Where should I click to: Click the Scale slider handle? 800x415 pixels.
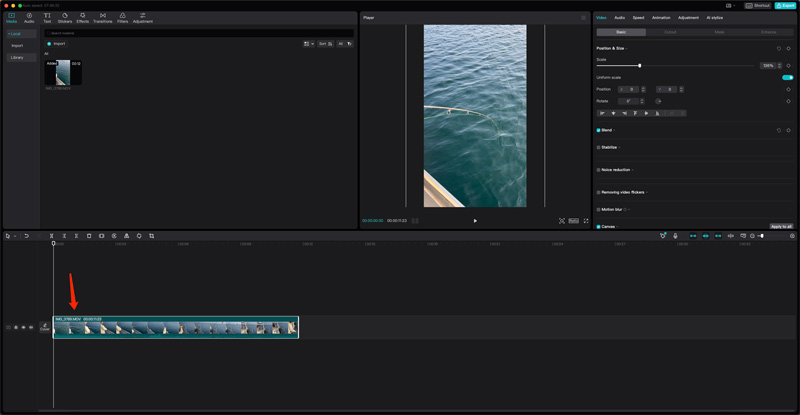(x=640, y=66)
